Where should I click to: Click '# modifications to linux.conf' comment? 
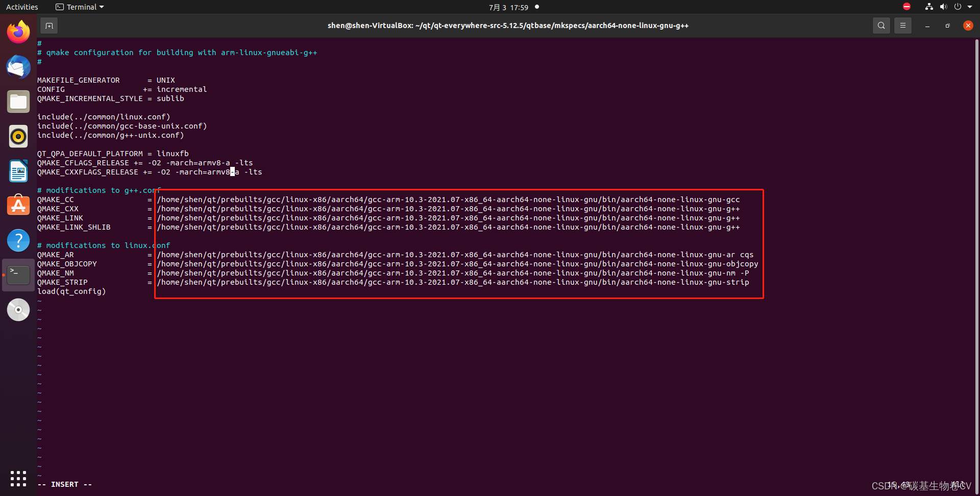pos(104,245)
